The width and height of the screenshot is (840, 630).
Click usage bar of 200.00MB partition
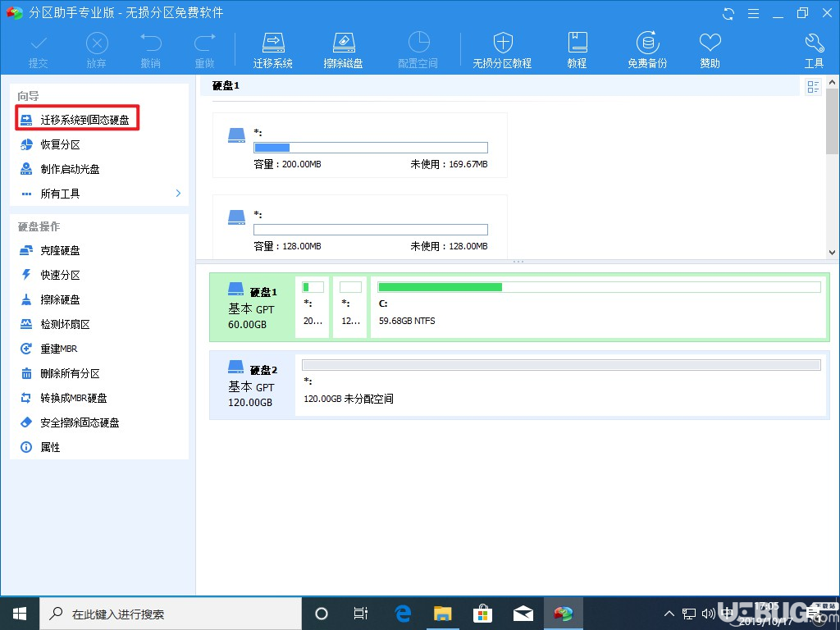tap(371, 148)
